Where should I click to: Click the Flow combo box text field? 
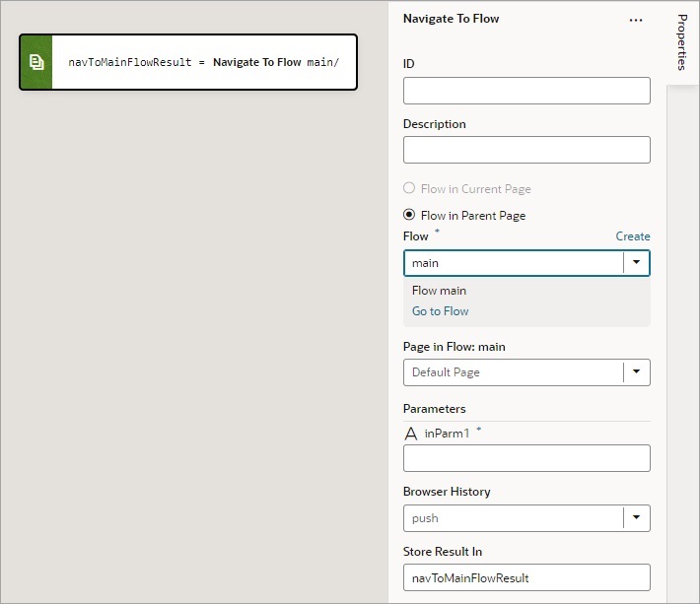point(513,263)
